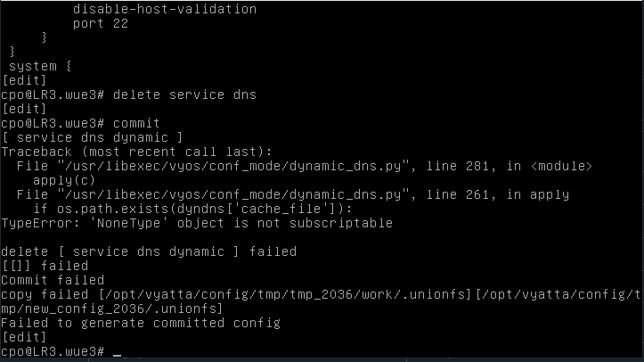Click the '[[]] failed' line

45,266
